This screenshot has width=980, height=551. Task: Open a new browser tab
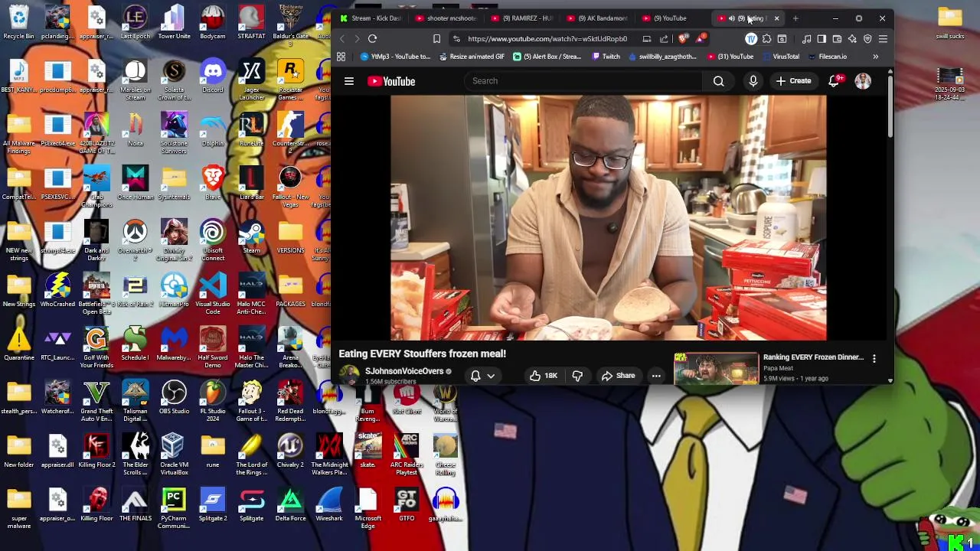795,18
